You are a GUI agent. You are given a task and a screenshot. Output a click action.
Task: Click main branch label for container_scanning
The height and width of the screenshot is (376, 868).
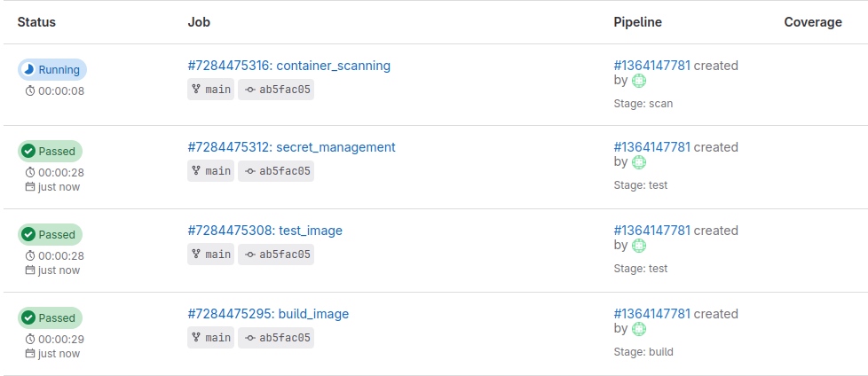[x=211, y=89]
